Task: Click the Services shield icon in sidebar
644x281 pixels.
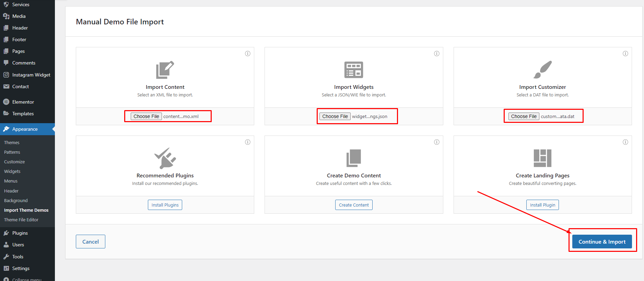Action: pyautogui.click(x=6, y=4)
